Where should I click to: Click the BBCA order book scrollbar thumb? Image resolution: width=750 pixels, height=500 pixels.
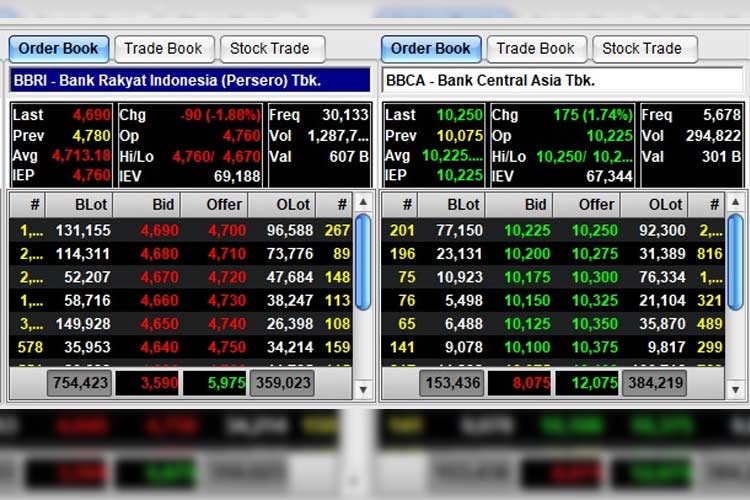735,262
